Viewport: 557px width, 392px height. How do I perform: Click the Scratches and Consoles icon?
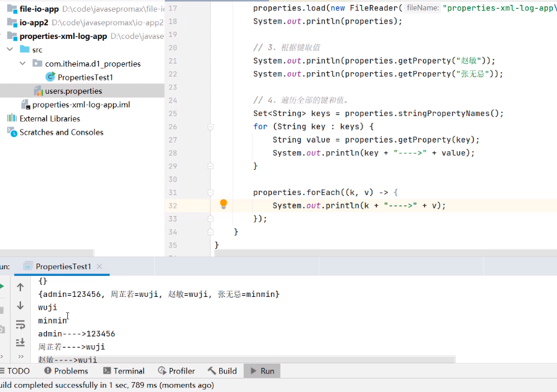pyautogui.click(x=12, y=132)
